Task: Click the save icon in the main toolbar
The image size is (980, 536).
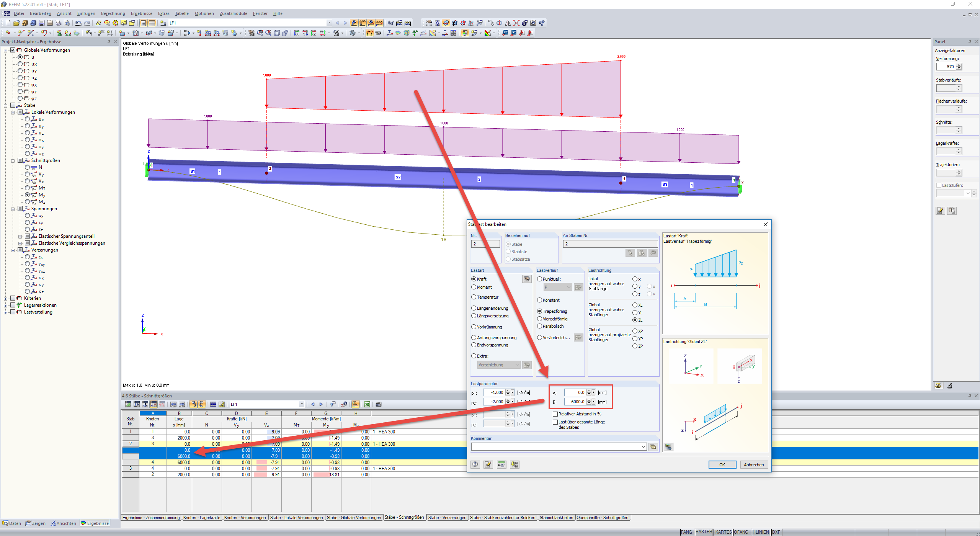Action: 41,23
